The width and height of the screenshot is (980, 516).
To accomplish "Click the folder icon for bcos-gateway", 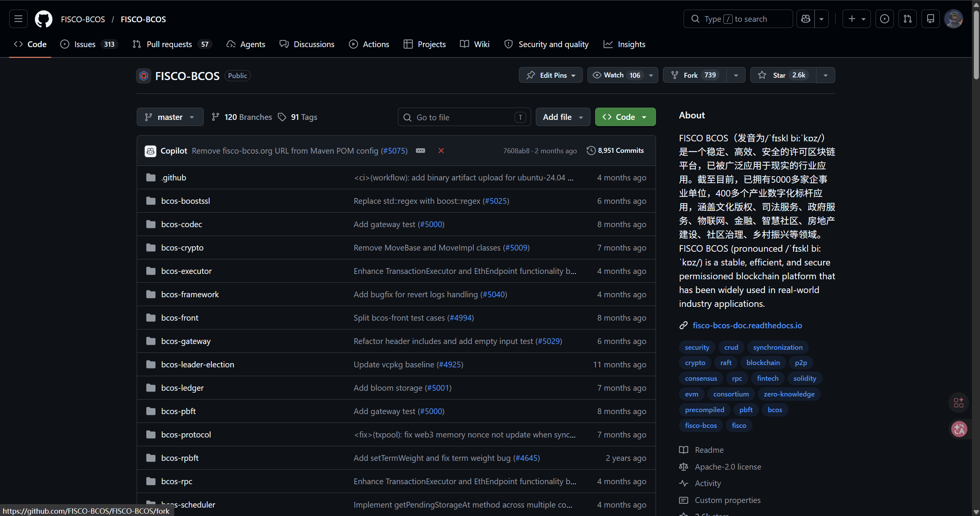I will [x=151, y=341].
